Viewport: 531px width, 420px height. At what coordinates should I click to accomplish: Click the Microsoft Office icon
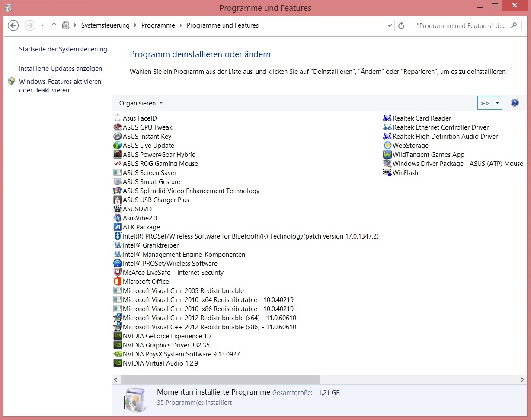click(118, 281)
